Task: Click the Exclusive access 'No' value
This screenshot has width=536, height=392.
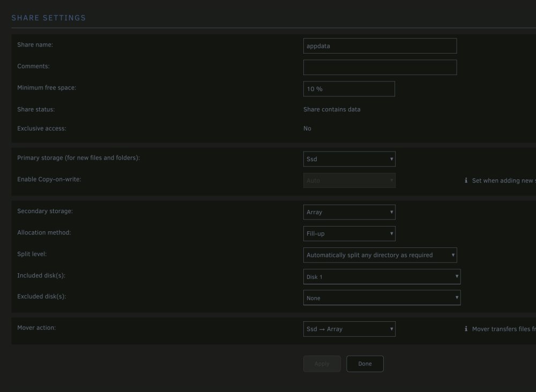Action: pos(307,129)
